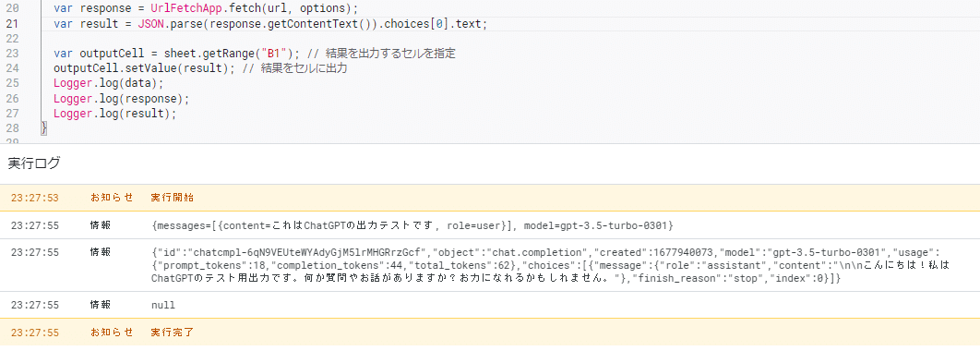Select the 実行完了 log entry

[x=490, y=333]
